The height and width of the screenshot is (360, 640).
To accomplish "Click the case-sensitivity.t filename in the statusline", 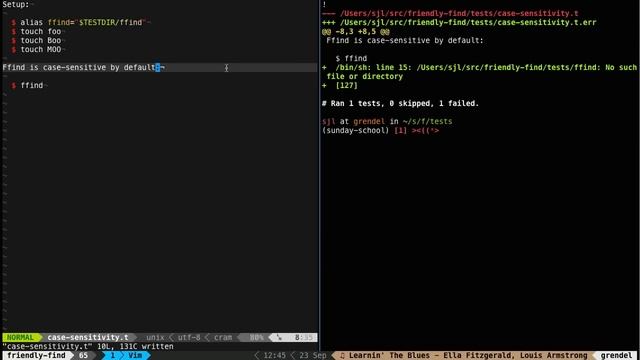I will pos(88,338).
